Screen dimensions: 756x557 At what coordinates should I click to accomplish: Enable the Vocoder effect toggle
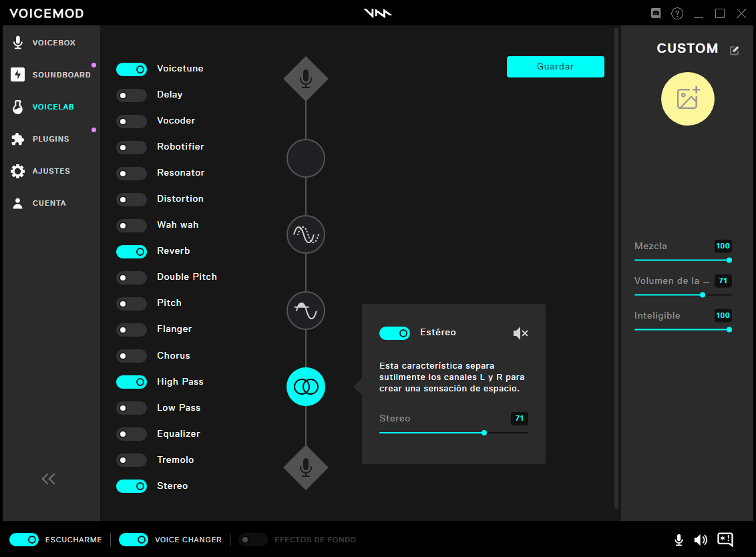[132, 122]
